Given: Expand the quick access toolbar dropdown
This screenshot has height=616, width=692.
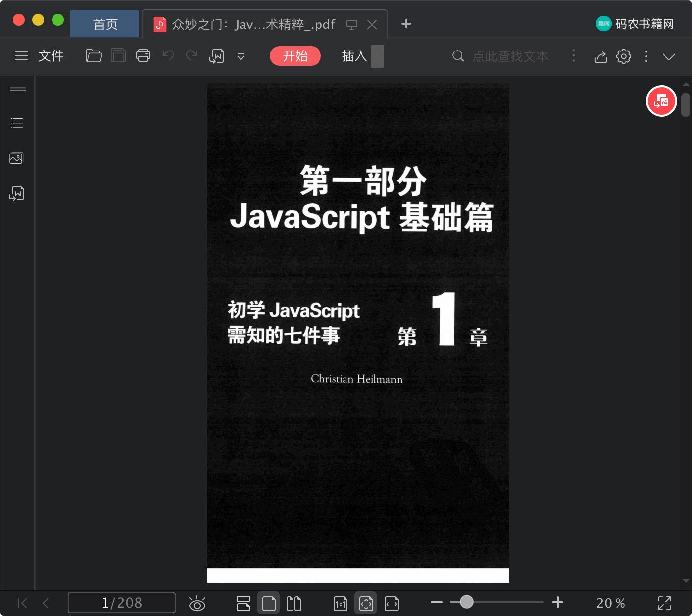Looking at the screenshot, I should point(241,56).
